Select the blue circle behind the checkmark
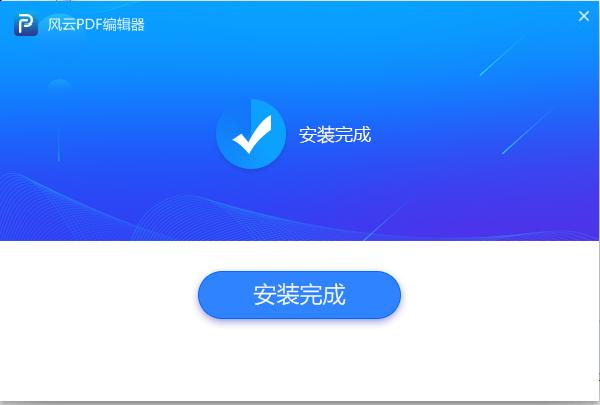Screen dimensions: 600x405 point(251,134)
